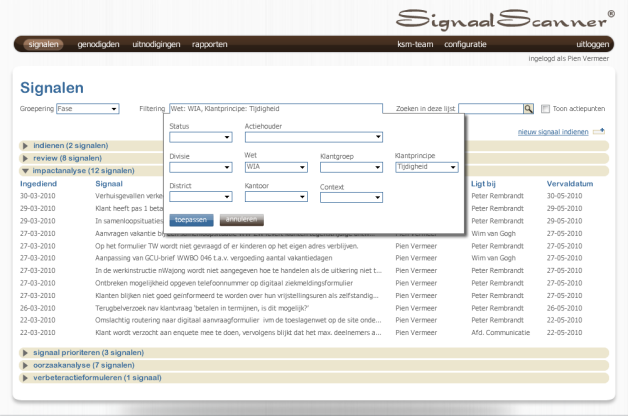Open signal about formulier TW kinderen

[x=226, y=246]
